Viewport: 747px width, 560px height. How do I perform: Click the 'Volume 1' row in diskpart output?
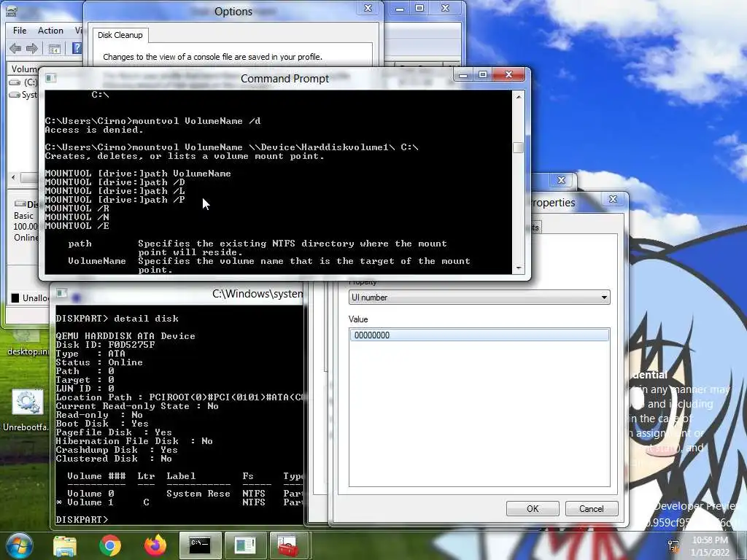coord(179,502)
